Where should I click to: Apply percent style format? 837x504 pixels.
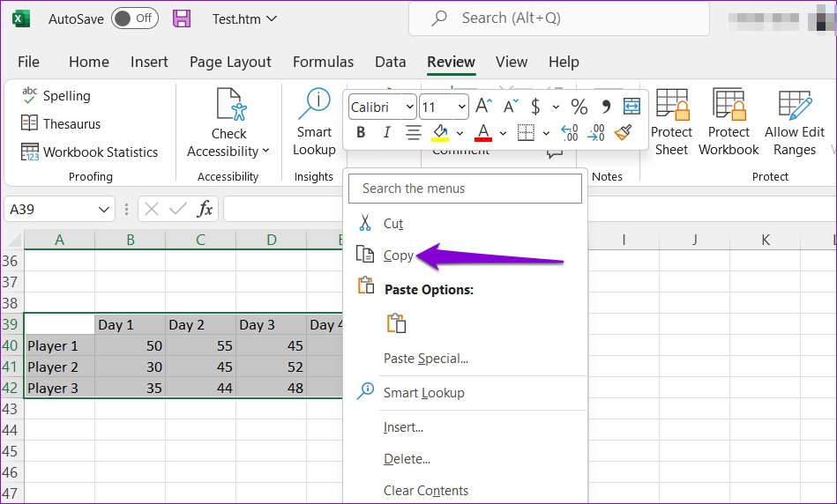click(579, 107)
